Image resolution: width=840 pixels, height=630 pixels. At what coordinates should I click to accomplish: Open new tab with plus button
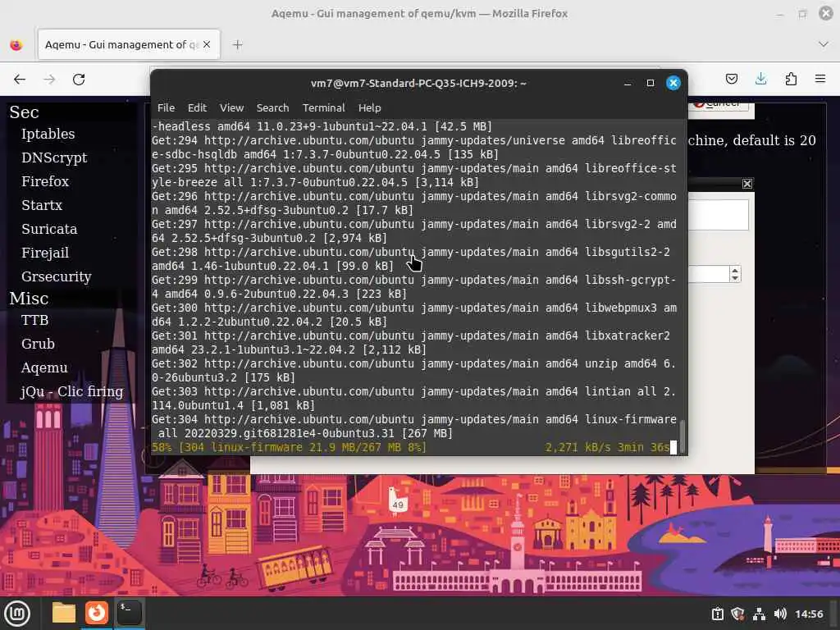point(237,45)
